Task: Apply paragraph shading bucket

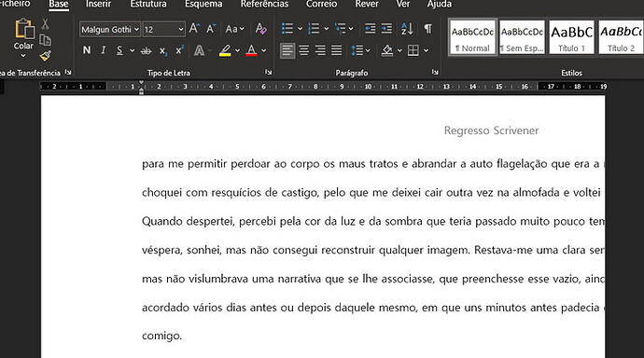Action: point(387,50)
